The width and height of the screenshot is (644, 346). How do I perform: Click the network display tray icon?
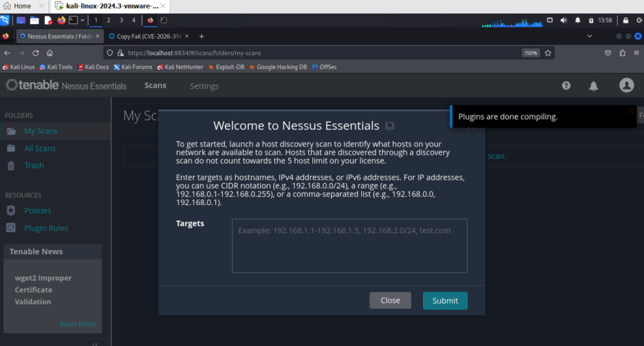pos(550,20)
